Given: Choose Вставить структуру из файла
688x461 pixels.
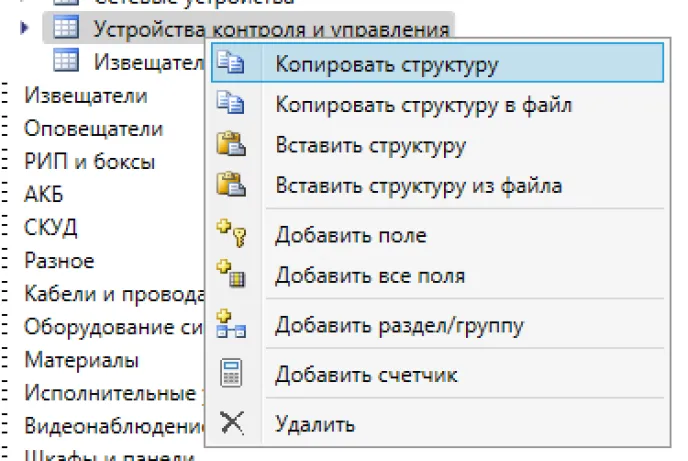Looking at the screenshot, I should [418, 185].
